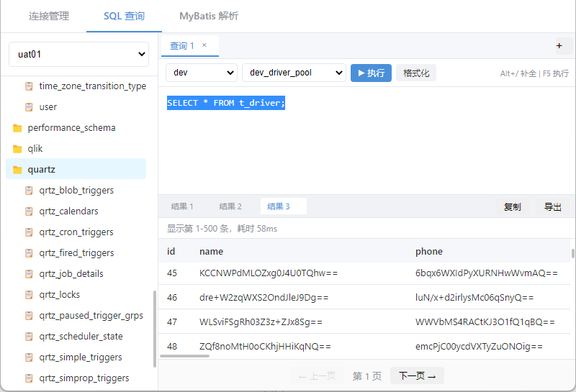
Task: Click the 导出 export button
Action: (552, 206)
